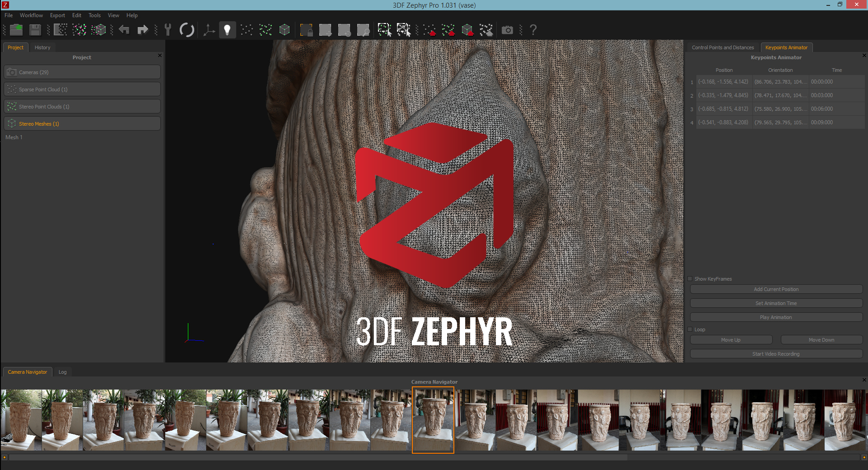Click the mesh extraction cube-with-dots icon
The width and height of the screenshot is (868, 470).
click(99, 30)
